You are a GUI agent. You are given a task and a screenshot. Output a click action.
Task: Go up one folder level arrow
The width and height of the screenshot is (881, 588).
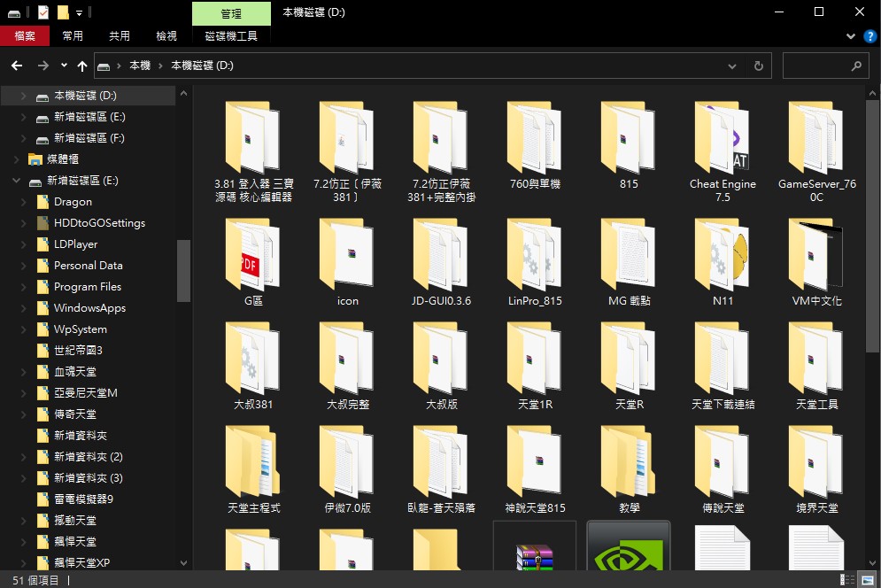(82, 66)
